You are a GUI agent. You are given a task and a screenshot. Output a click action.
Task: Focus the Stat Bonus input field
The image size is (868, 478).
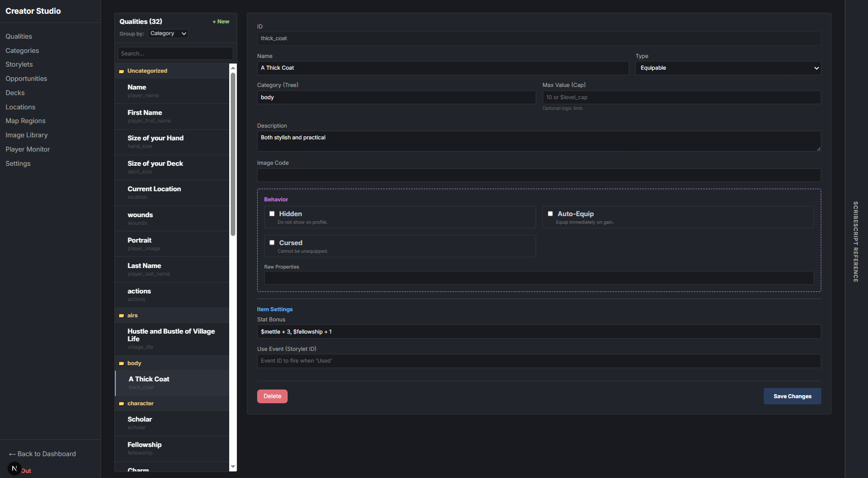[x=539, y=332]
